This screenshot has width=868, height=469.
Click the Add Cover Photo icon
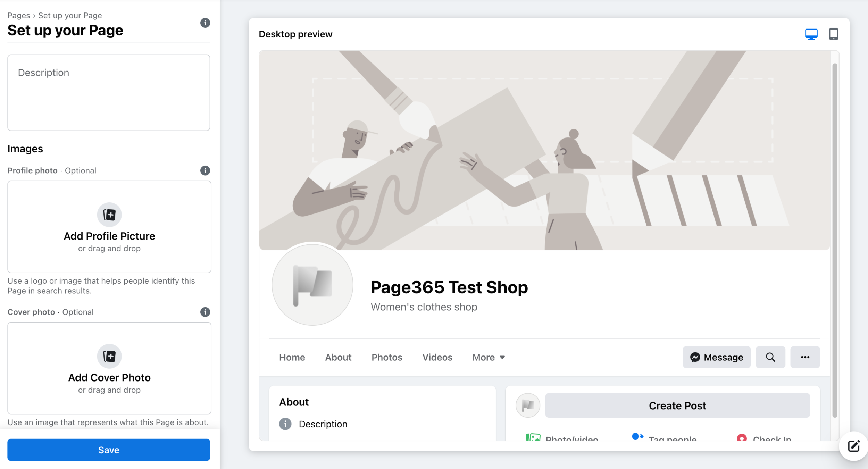click(x=109, y=356)
